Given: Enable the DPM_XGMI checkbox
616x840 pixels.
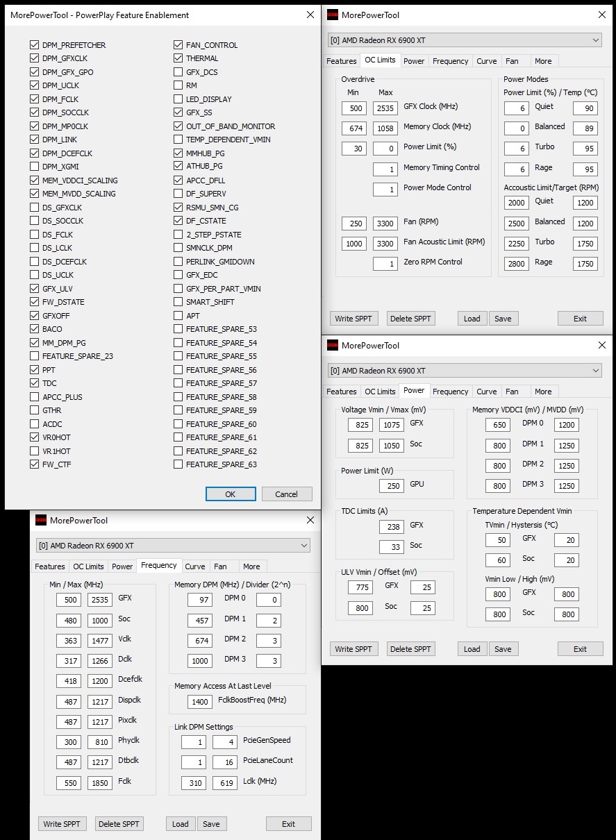Looking at the screenshot, I should [x=35, y=167].
